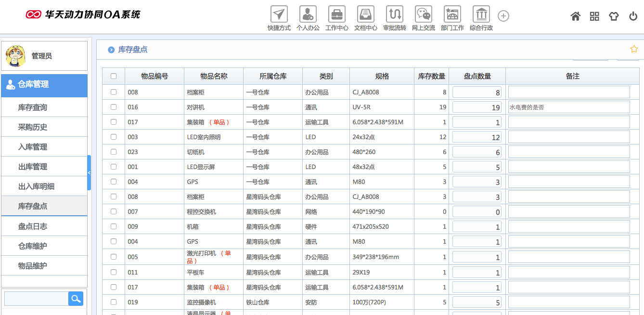This screenshot has height=315, width=644.
Task: Open 仓库维护 from the sidebar
Action: (44, 246)
